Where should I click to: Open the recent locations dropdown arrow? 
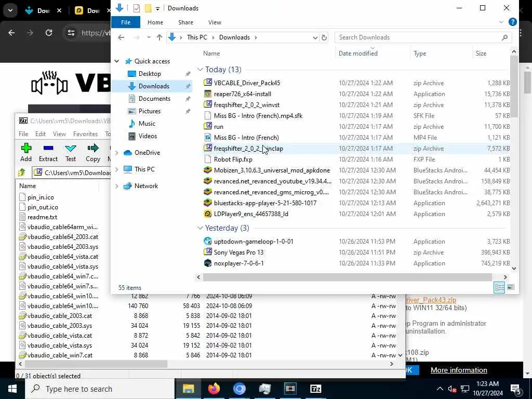(x=149, y=37)
